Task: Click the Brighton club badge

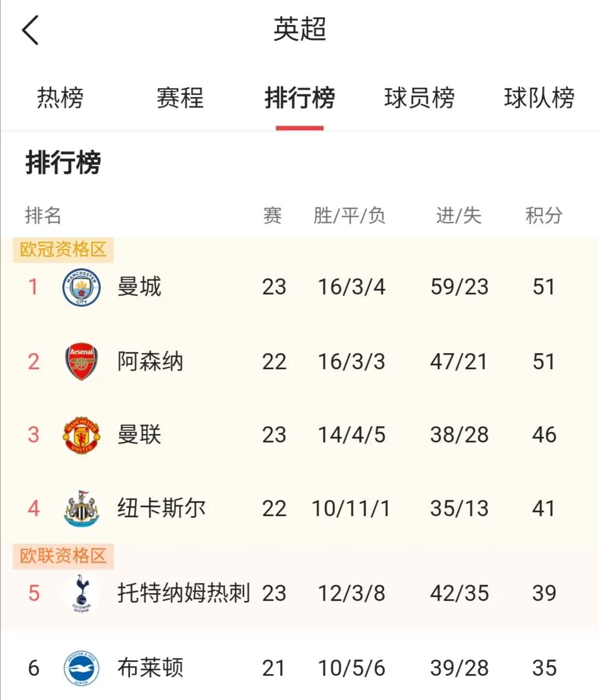Action: (x=81, y=668)
